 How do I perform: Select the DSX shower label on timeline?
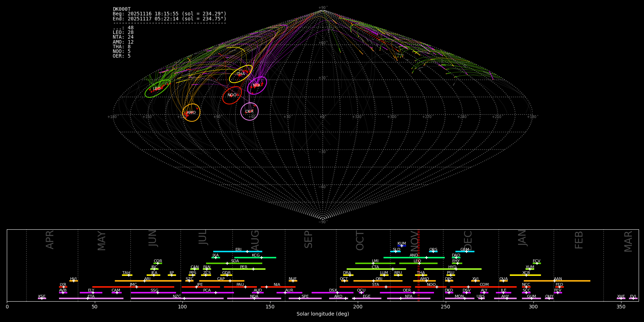(333, 291)
